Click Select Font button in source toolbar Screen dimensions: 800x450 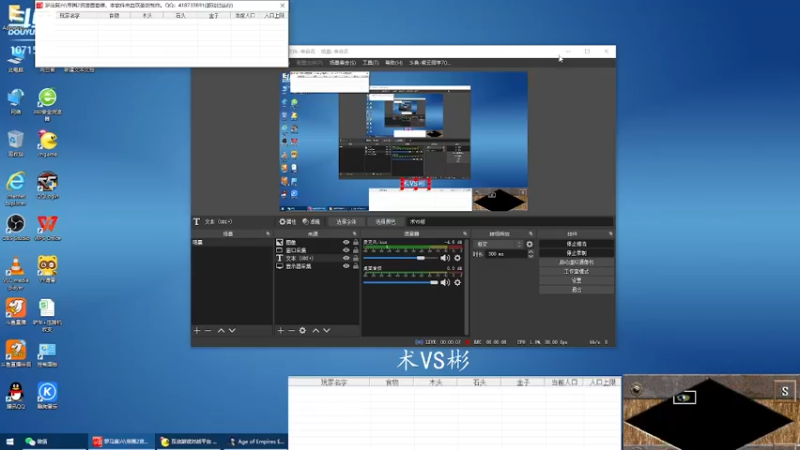(346, 221)
